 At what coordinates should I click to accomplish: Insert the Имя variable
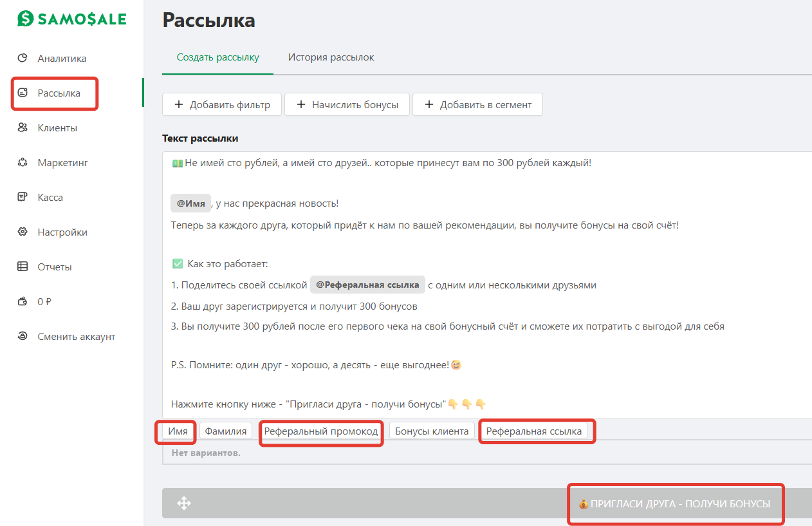pos(178,431)
